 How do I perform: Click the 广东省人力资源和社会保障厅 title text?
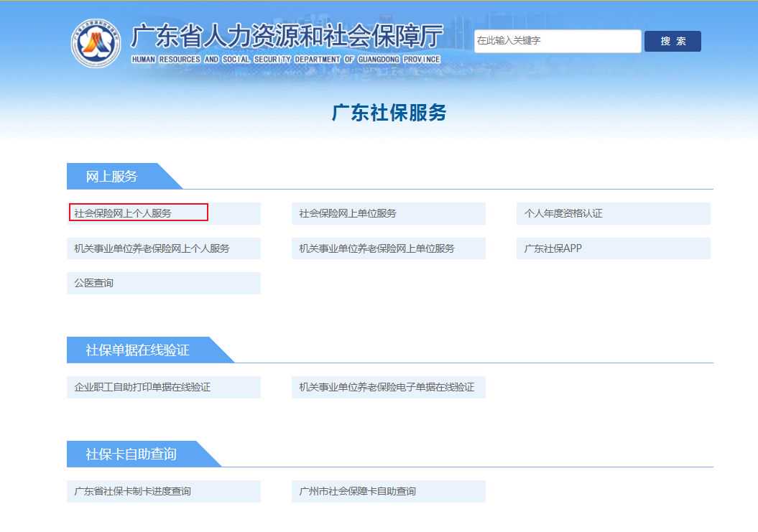coord(286,35)
